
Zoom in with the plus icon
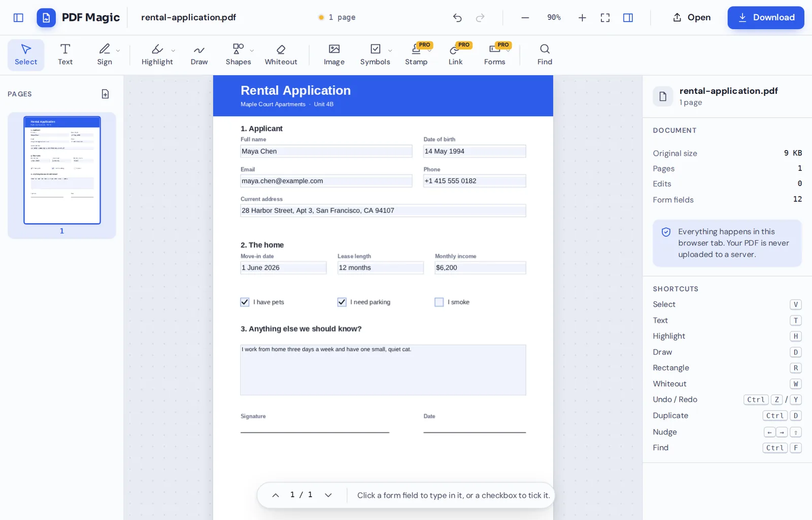click(582, 18)
